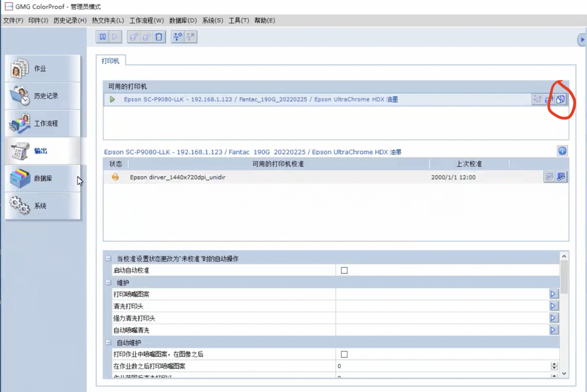Image resolution: width=587 pixels, height=392 pixels.
Task: Collapse the 维护 group
Action: click(x=108, y=283)
